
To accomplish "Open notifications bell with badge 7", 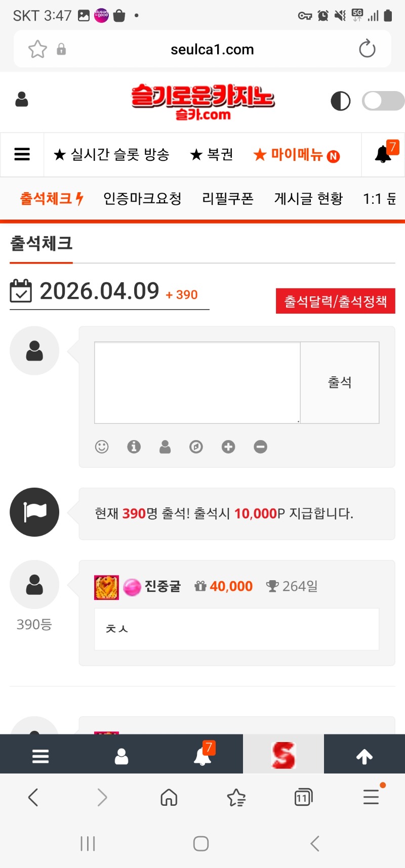I will click(384, 154).
